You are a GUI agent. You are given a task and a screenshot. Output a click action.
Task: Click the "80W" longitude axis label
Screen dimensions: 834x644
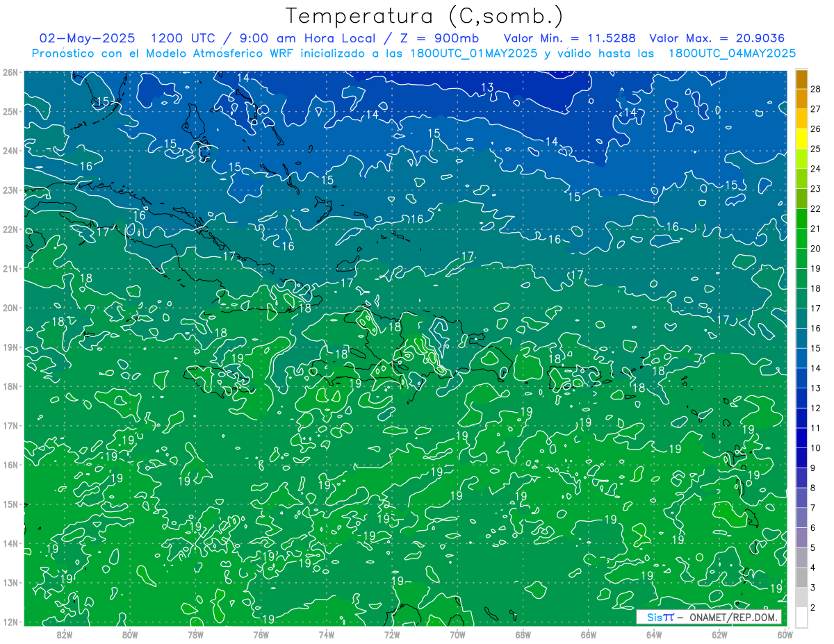(129, 634)
